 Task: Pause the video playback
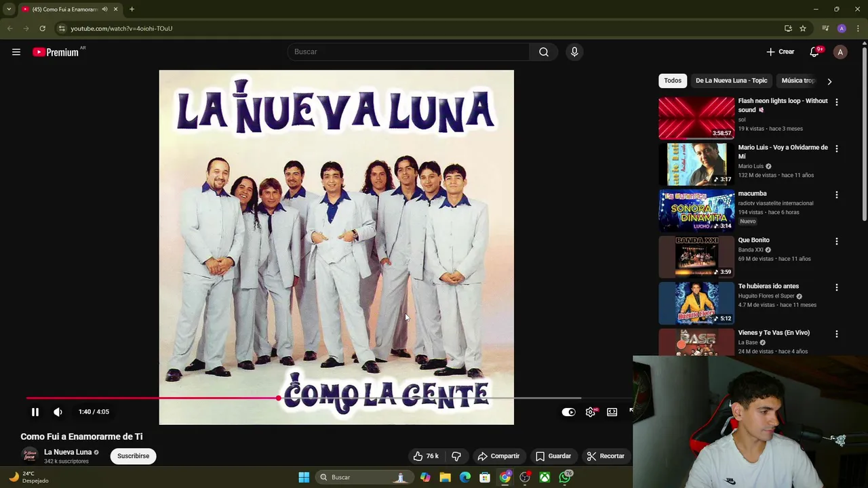point(35,411)
